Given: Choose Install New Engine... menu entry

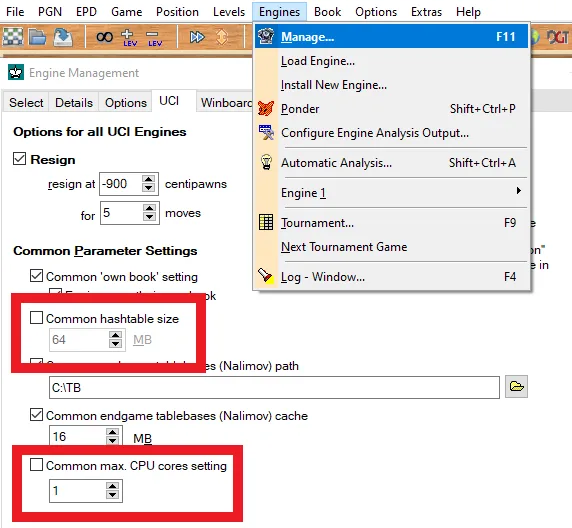Looking at the screenshot, I should [x=391, y=85].
